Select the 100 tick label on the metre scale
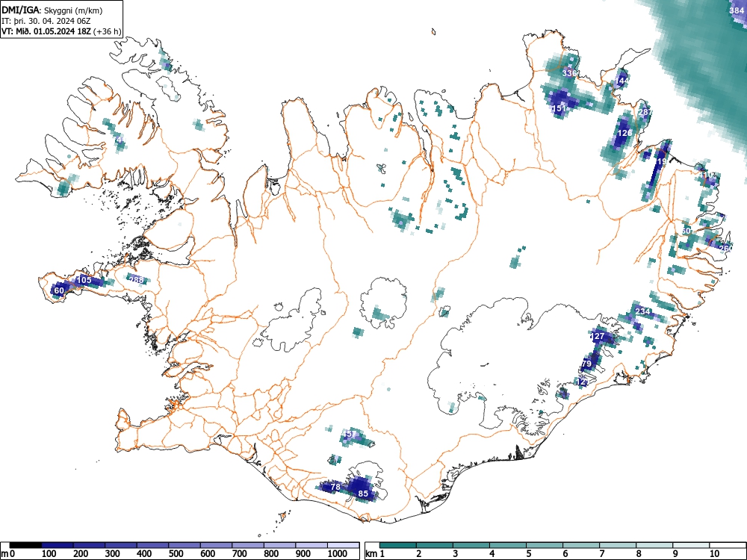 [x=49, y=554]
